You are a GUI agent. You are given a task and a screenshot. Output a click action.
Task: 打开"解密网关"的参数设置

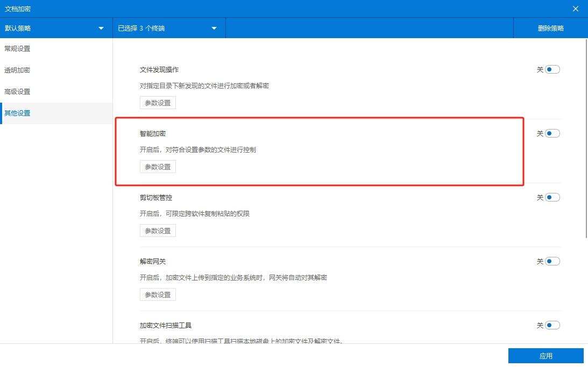tap(158, 294)
